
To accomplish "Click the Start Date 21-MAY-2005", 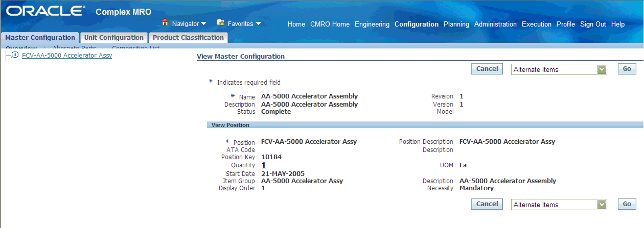I will pos(283,174).
